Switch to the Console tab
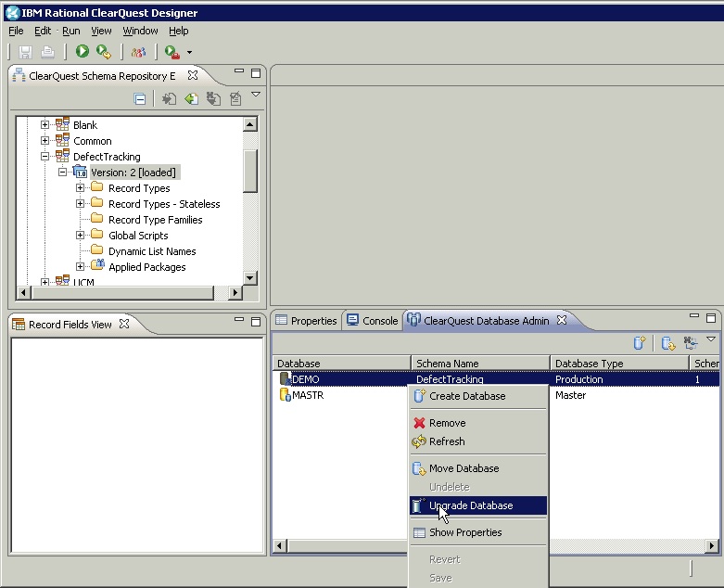The image size is (724, 588). [373, 321]
